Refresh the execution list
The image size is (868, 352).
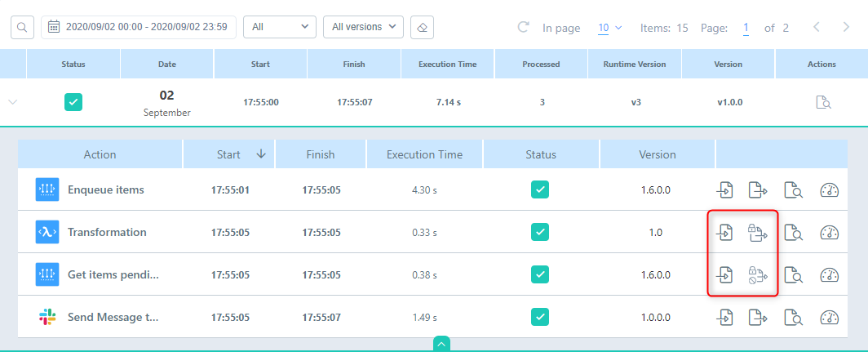click(524, 27)
